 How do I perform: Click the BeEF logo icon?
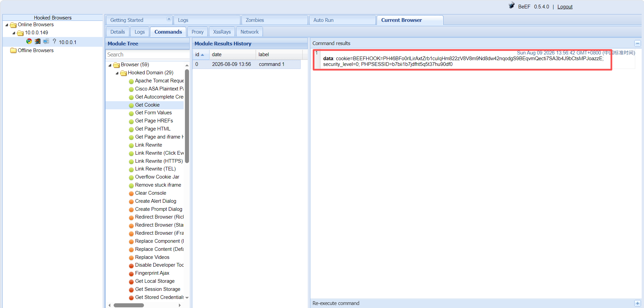point(512,5)
